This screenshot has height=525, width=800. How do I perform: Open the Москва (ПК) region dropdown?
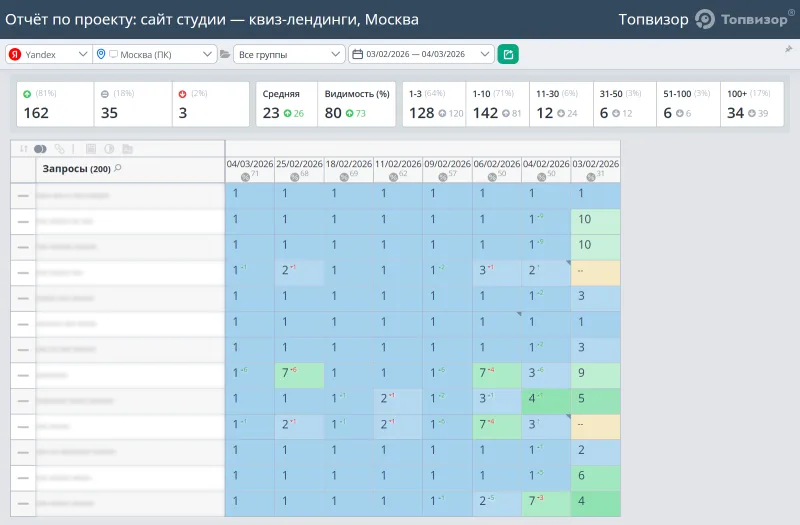(x=155, y=54)
